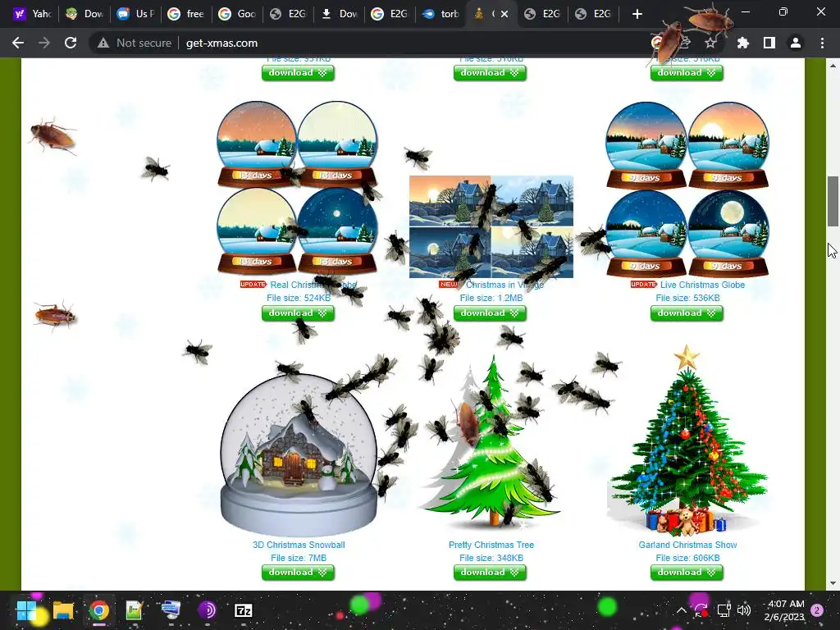
Task: Click the Pretty Christmas Tree link
Action: tap(491, 545)
